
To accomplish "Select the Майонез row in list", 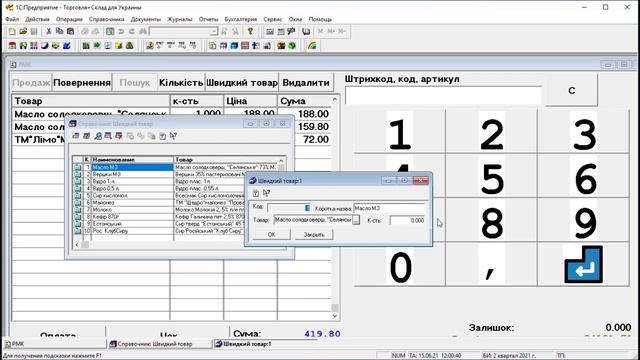I will pos(132,202).
